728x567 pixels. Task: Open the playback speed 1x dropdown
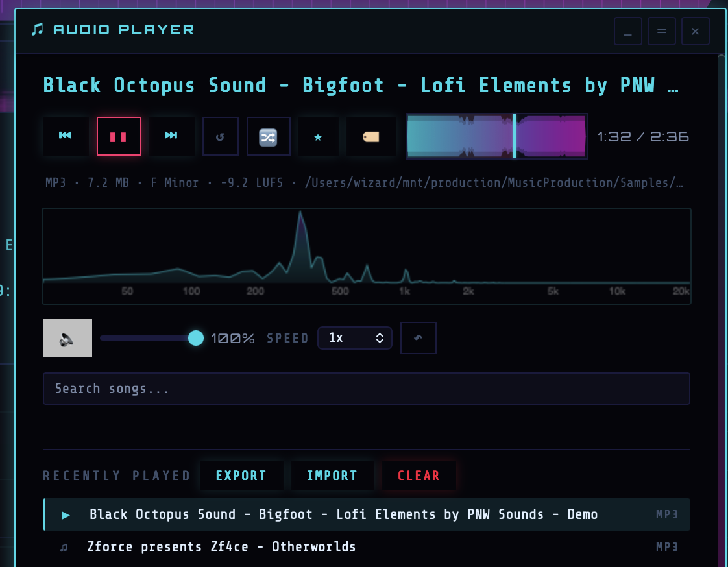[355, 338]
